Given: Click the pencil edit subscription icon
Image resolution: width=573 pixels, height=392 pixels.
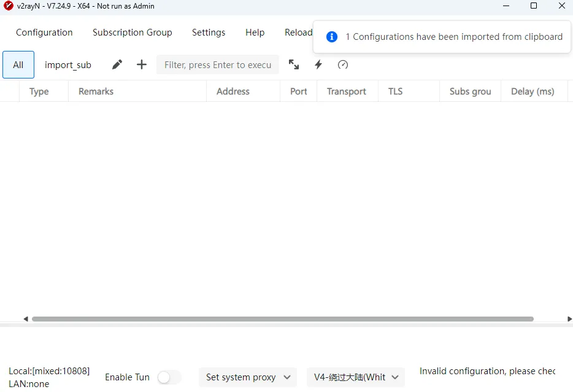Looking at the screenshot, I should click(117, 64).
